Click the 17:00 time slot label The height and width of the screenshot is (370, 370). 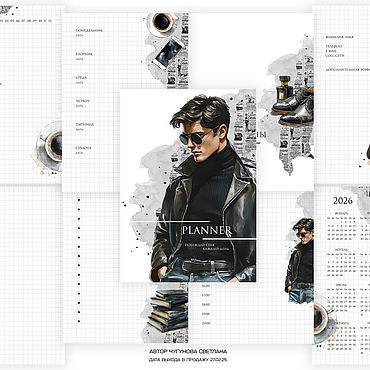coord(206,295)
